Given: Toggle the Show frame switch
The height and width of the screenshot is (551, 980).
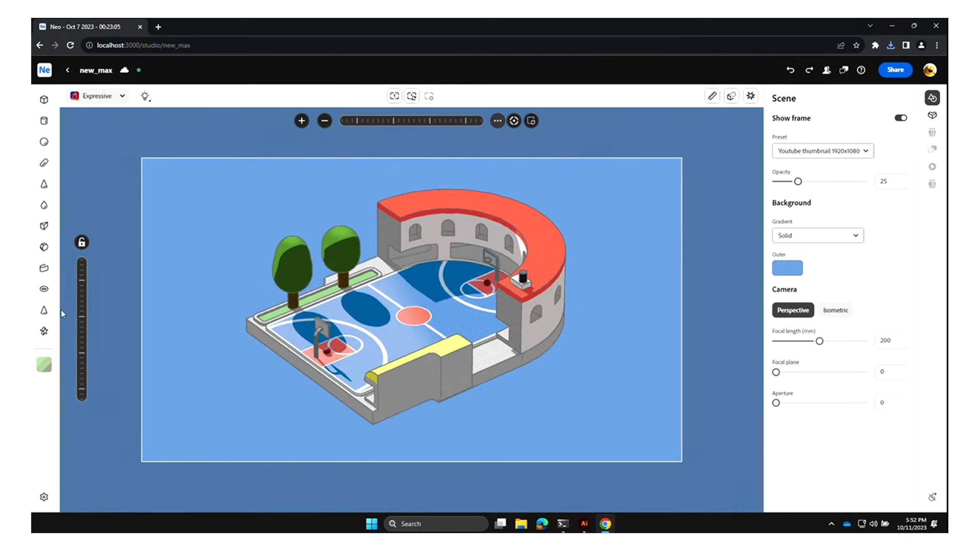Looking at the screenshot, I should click(900, 118).
